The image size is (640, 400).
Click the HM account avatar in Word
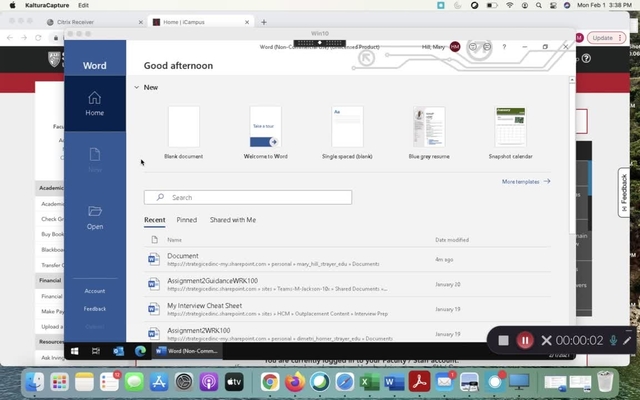[455, 47]
